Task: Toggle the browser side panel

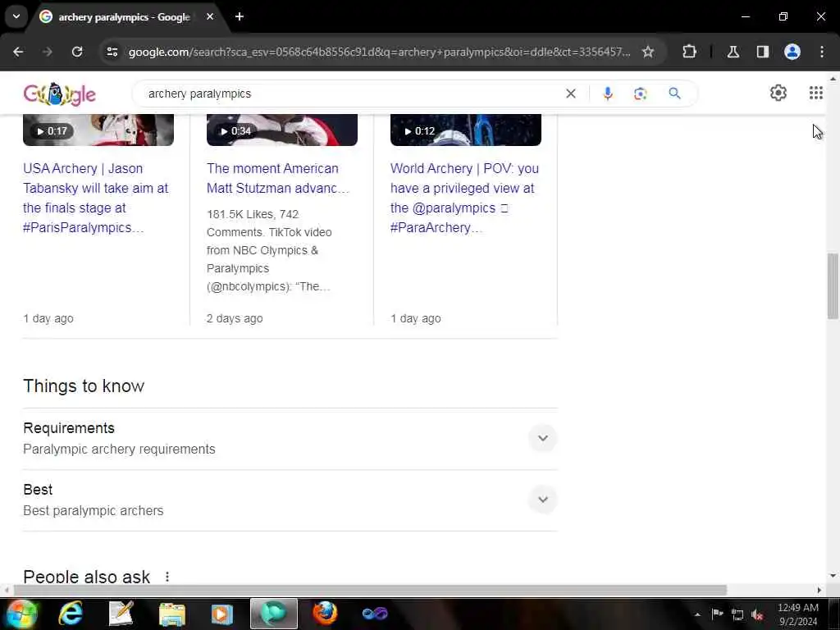Action: (x=763, y=52)
